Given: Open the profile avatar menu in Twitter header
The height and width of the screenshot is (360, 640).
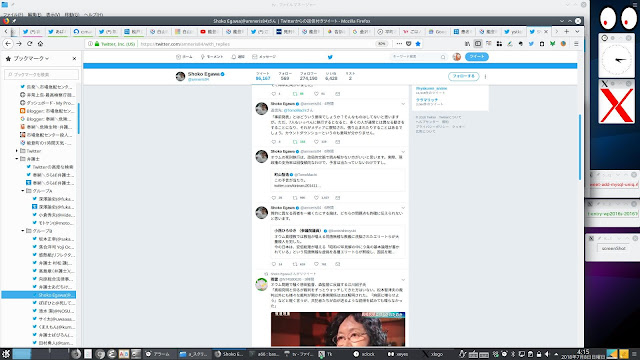Looking at the screenshot, I should click(457, 57).
